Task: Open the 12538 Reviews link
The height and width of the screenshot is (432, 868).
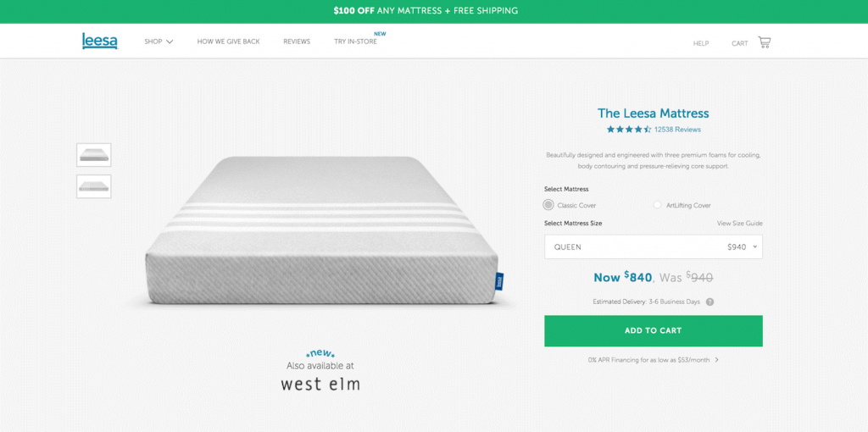Action: pos(677,130)
